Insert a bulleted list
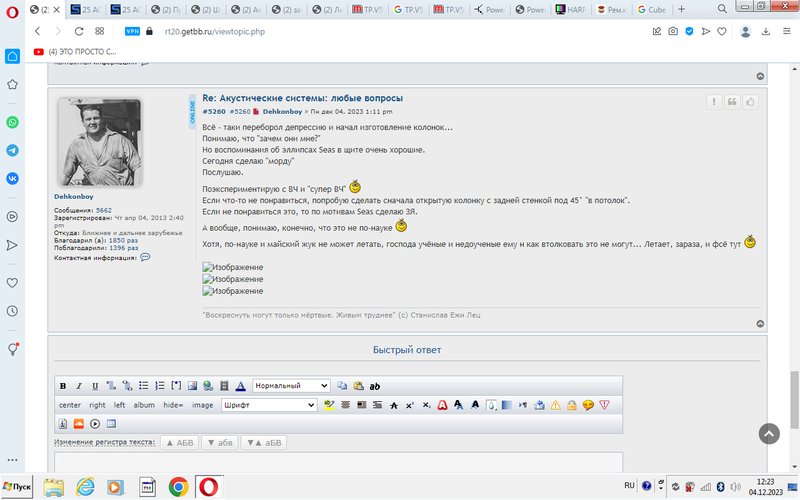The width and height of the screenshot is (800, 500). coord(143,386)
